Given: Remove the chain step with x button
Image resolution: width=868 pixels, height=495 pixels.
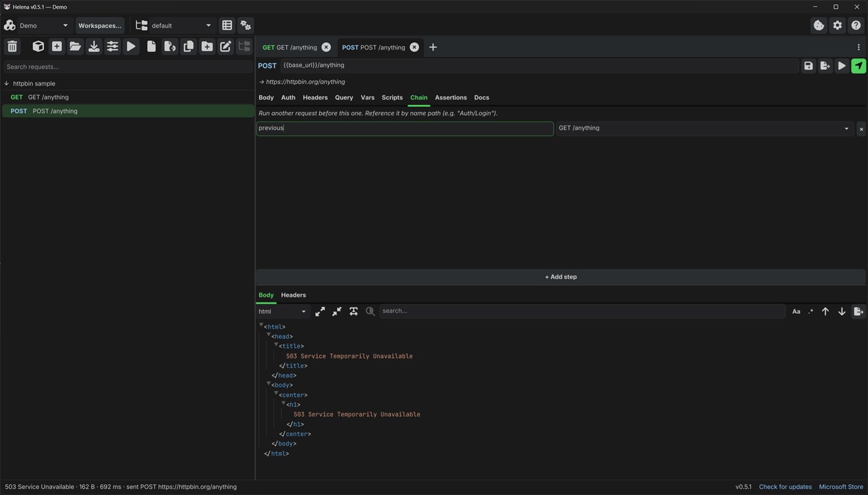Looking at the screenshot, I should 861,129.
